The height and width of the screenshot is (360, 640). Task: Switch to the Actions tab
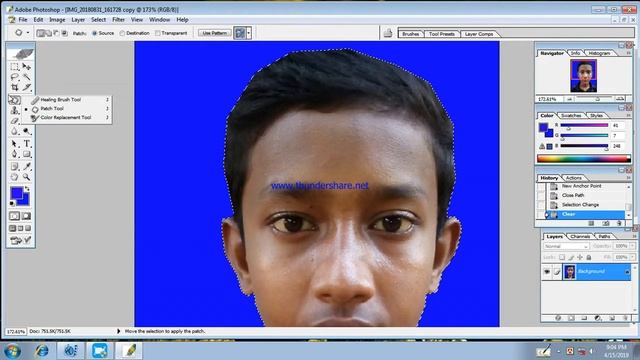click(573, 178)
